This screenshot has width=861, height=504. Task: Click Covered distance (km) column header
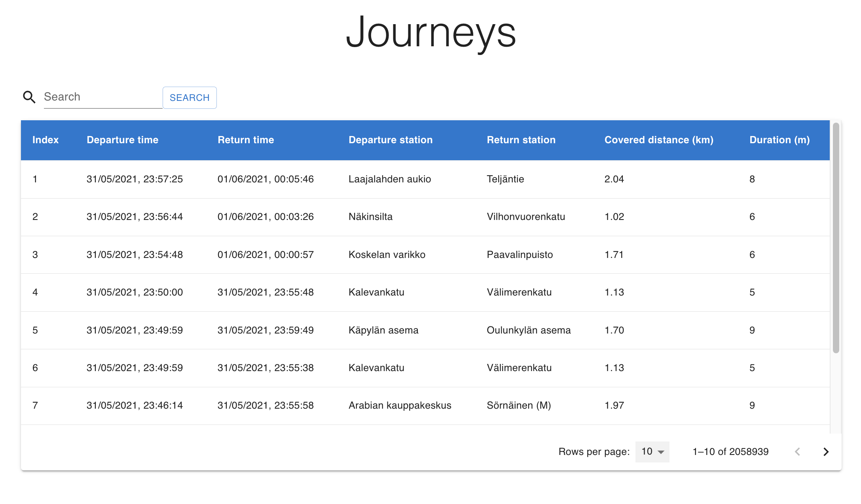(658, 140)
